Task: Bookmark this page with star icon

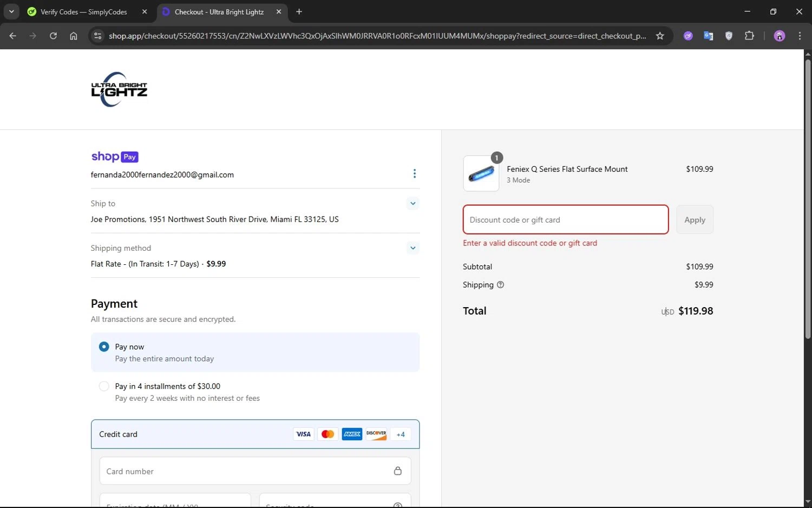Action: pyautogui.click(x=660, y=36)
